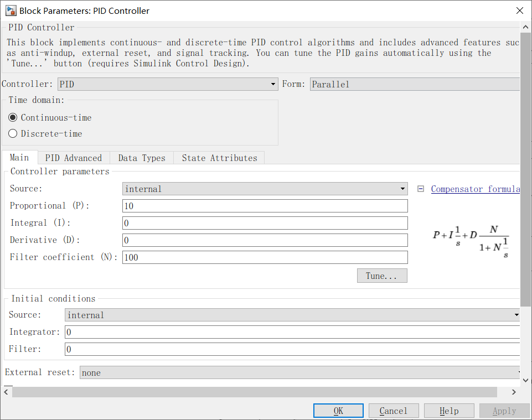Screen dimensions: 532x420
Task: Click the horizontal scrollbar right arrow
Action: (514, 392)
